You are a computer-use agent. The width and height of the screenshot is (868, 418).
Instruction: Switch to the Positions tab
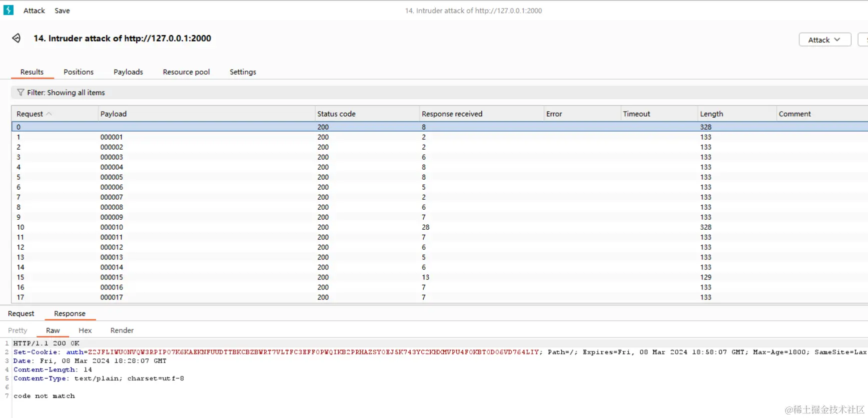(x=79, y=72)
